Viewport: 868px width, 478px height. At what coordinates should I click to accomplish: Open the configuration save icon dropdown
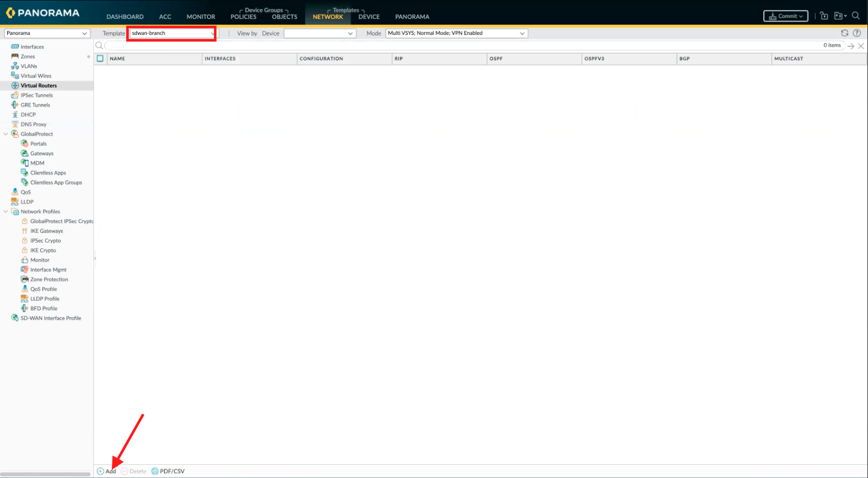coord(840,16)
